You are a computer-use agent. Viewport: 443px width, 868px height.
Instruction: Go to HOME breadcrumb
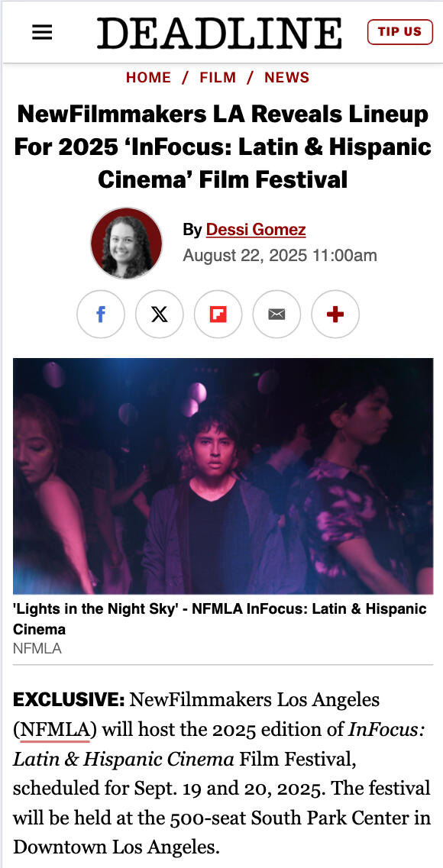pos(148,78)
